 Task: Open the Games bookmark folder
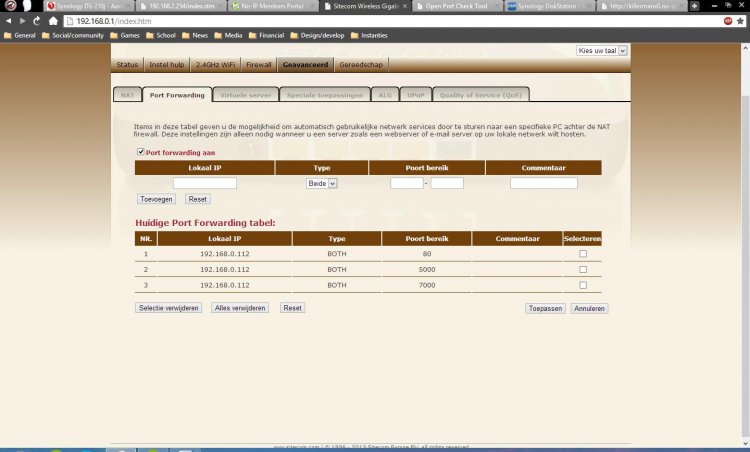click(x=129, y=35)
